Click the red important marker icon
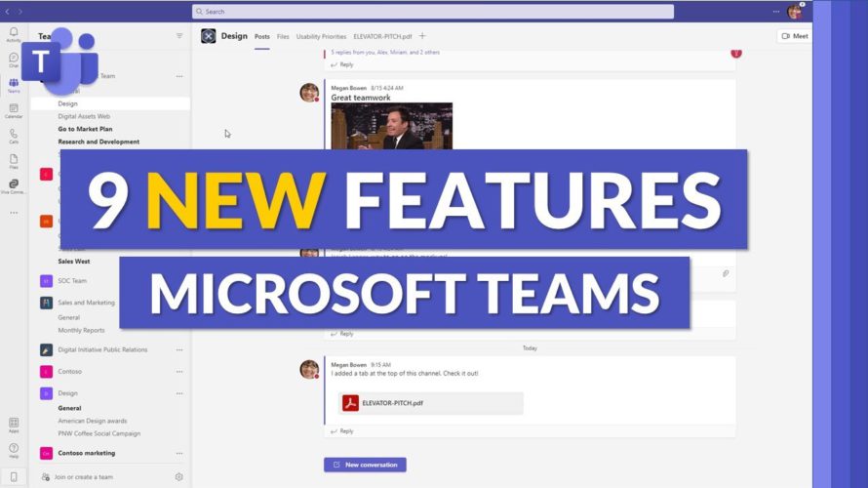868x488 pixels. [735, 53]
